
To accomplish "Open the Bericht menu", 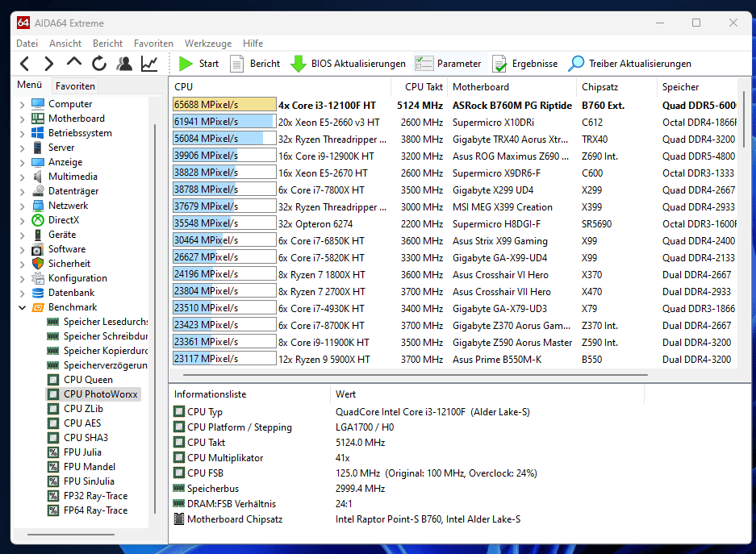I will pyautogui.click(x=107, y=44).
